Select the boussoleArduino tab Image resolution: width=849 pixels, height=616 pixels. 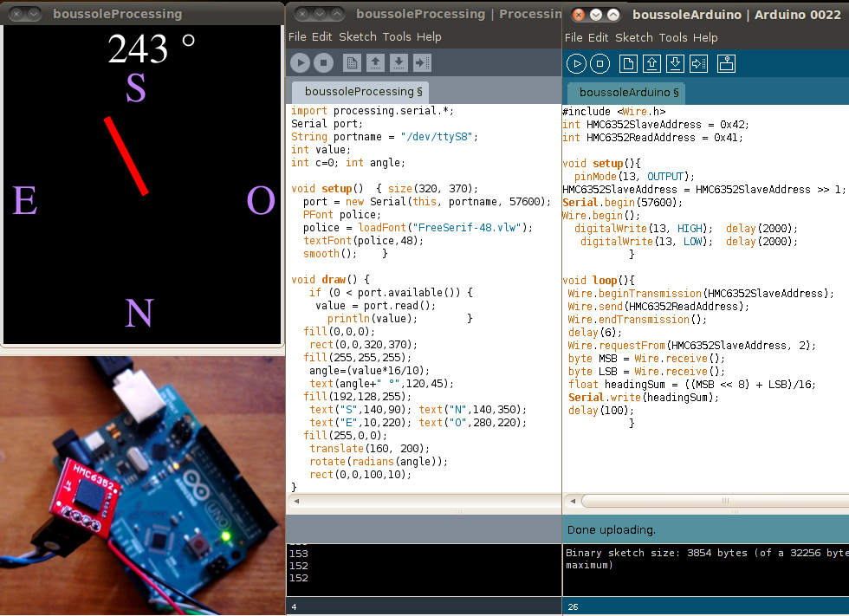point(626,93)
